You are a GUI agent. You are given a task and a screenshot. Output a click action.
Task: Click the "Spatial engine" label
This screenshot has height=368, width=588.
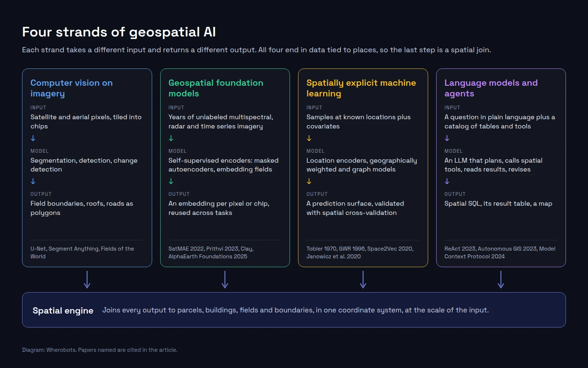click(x=63, y=311)
